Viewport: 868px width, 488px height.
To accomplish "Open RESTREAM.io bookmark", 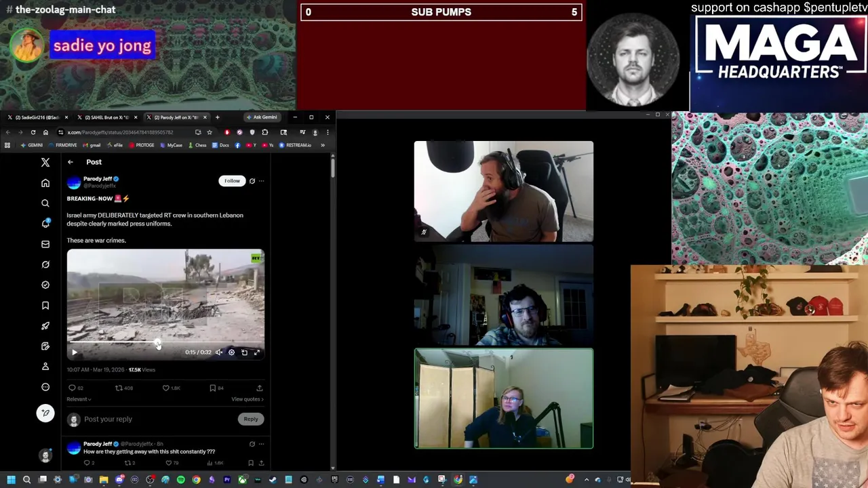I will coord(295,145).
